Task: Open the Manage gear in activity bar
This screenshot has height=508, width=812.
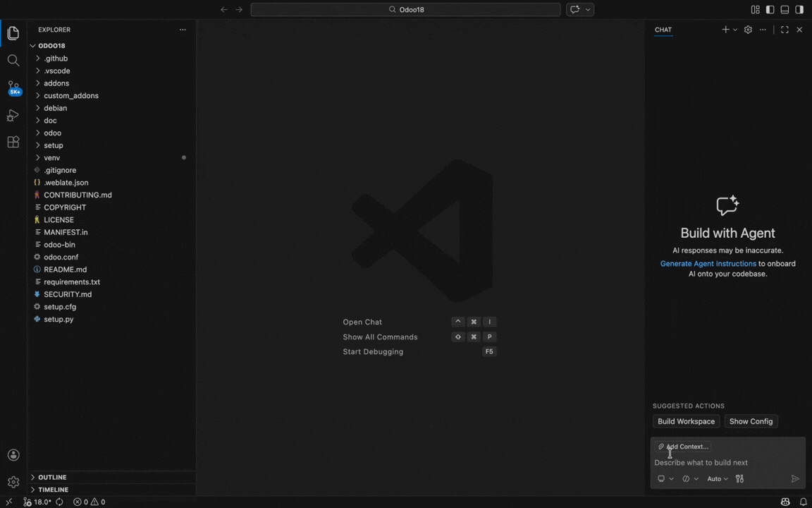Action: click(13, 482)
